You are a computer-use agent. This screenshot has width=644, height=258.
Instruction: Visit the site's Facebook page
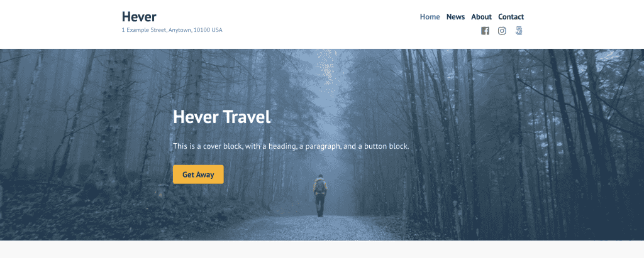coord(485,31)
